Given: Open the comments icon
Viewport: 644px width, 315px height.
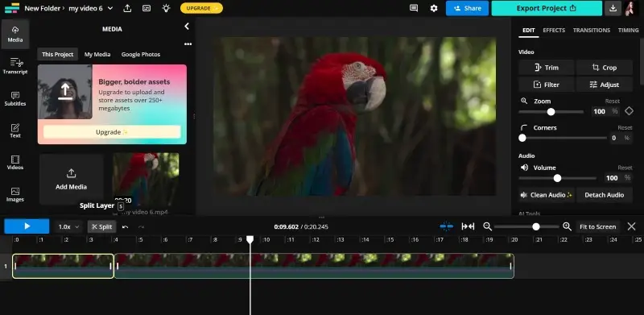Looking at the screenshot, I should 414,8.
